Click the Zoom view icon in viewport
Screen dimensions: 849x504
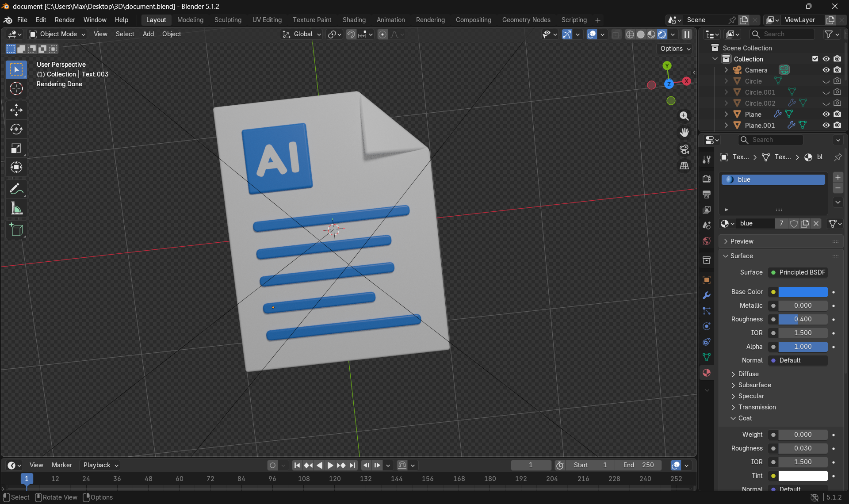(x=684, y=116)
